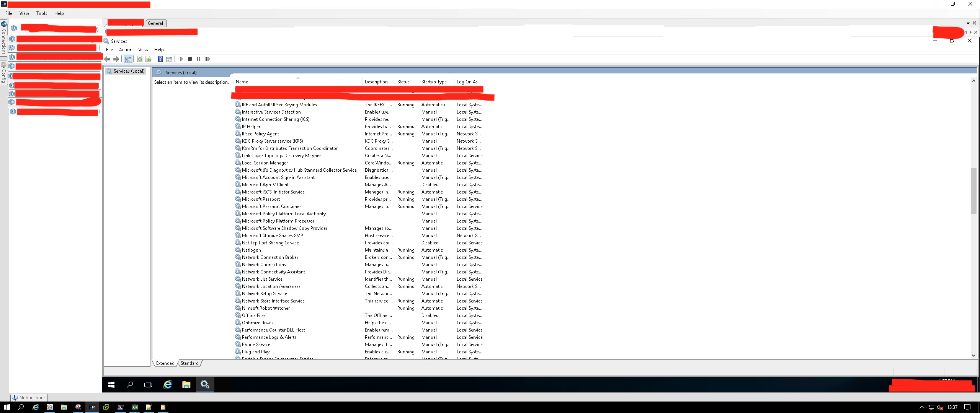Open the dropdown chevron at the panel's top right

(x=968, y=23)
